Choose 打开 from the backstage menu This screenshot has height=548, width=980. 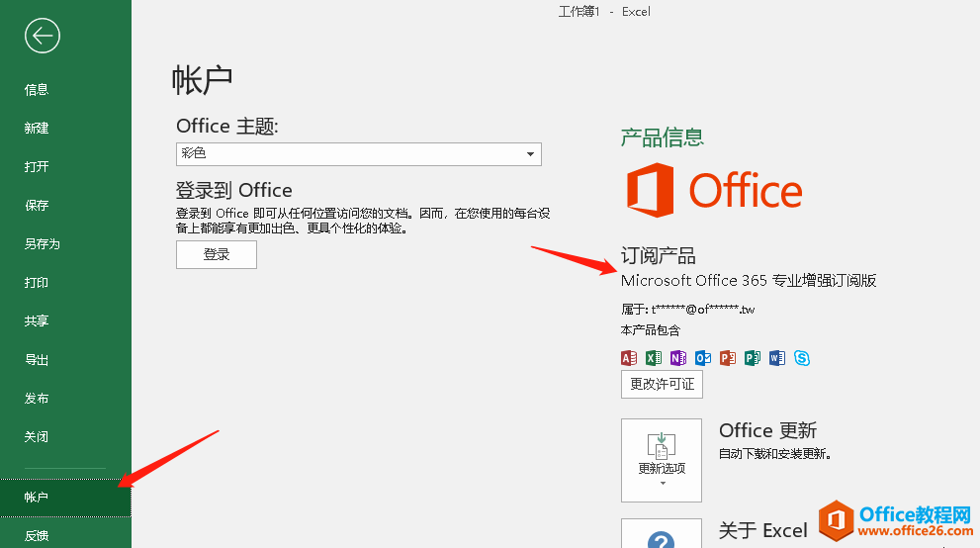[37, 167]
